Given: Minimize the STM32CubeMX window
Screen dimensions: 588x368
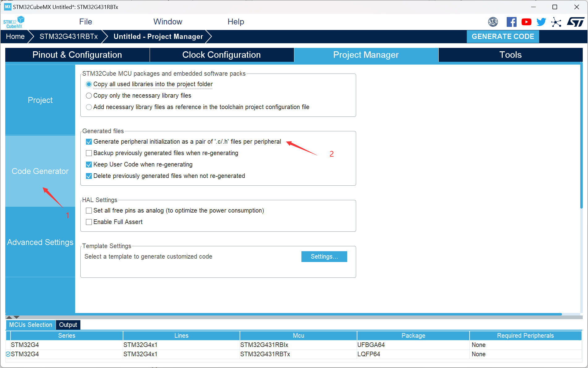Looking at the screenshot, I should coord(534,7).
